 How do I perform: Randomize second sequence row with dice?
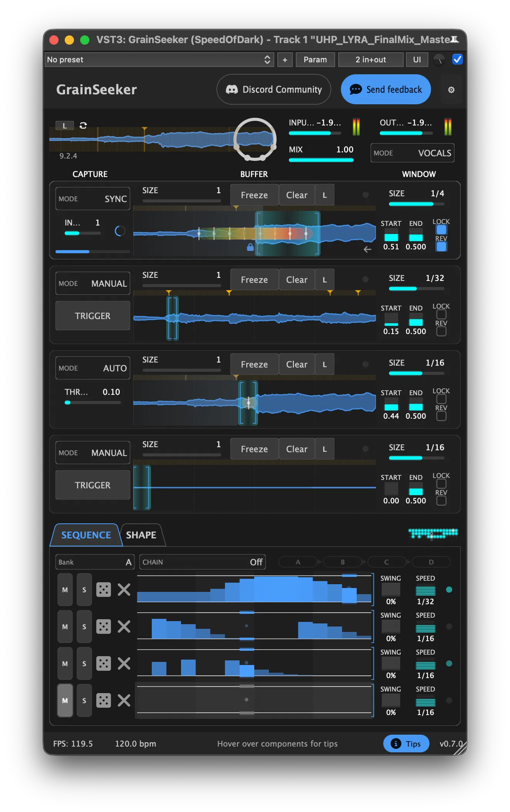tap(103, 627)
